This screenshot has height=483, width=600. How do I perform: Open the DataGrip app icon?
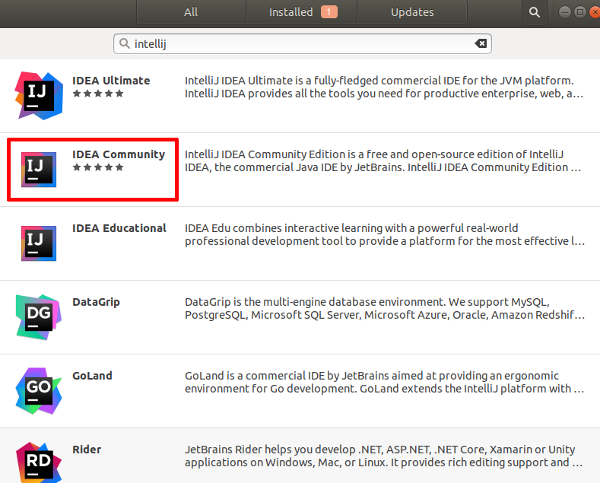[x=39, y=317]
